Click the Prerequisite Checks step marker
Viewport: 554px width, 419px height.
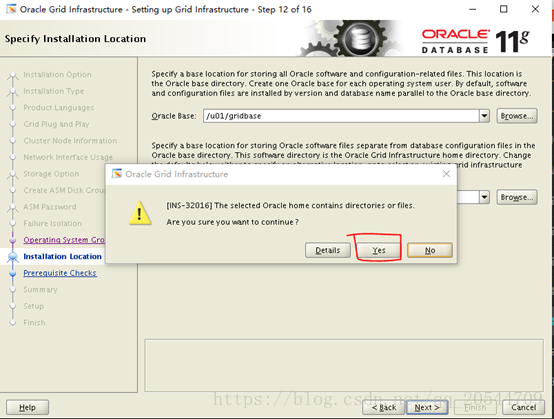(x=13, y=273)
